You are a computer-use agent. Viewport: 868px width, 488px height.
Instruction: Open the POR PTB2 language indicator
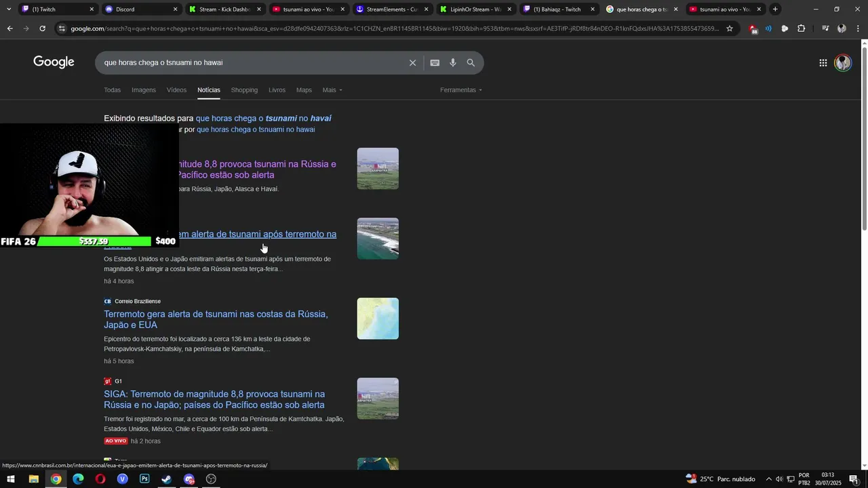pyautogui.click(x=804, y=479)
